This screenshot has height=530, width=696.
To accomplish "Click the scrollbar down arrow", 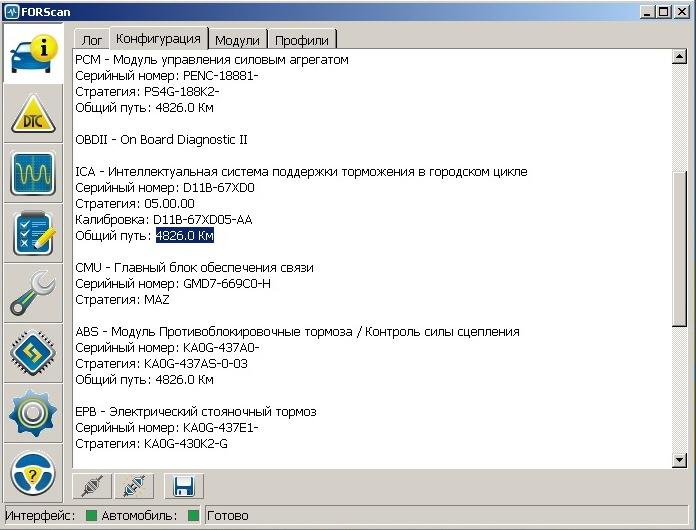I will [679, 460].
